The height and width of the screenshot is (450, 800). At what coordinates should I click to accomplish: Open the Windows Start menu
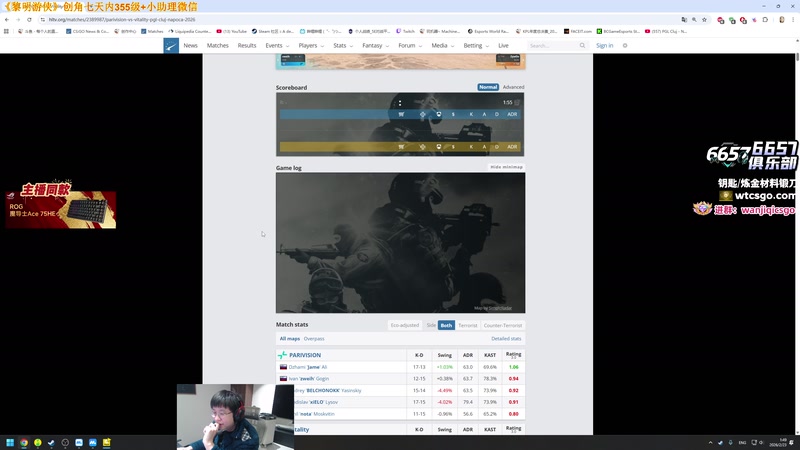[x=10, y=442]
